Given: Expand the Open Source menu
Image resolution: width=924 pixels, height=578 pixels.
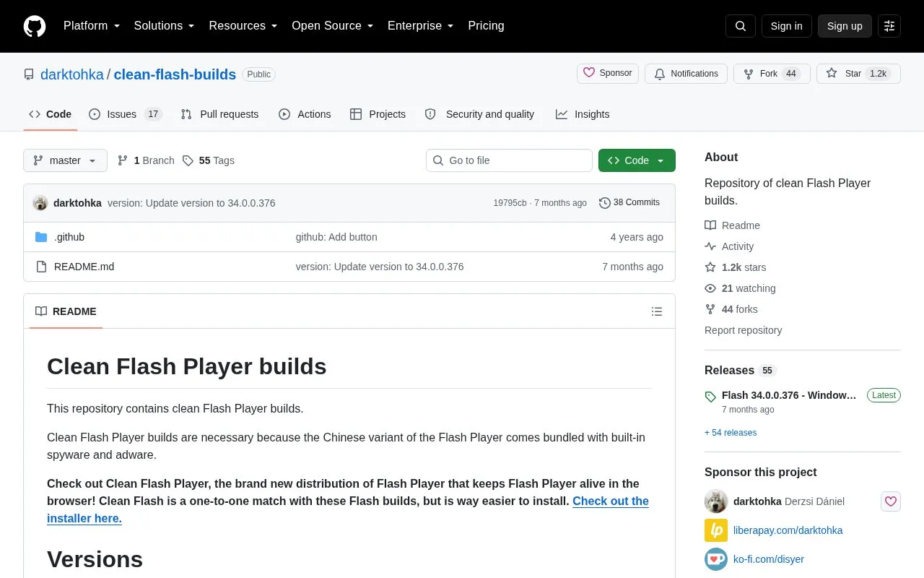Looking at the screenshot, I should click(333, 26).
